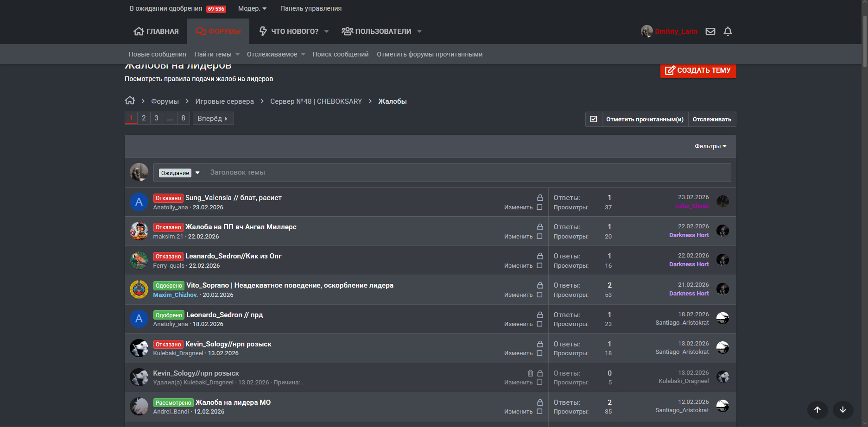Go to page 2 of the thread list
The height and width of the screenshot is (427, 868).
[x=144, y=118]
